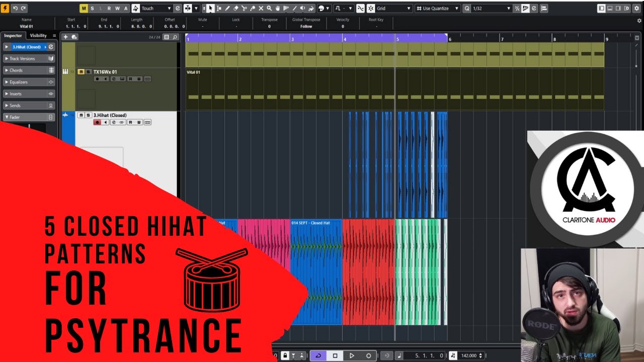The image size is (644, 362).
Task: Toggle Show Left Zone button
Action: (601, 9)
